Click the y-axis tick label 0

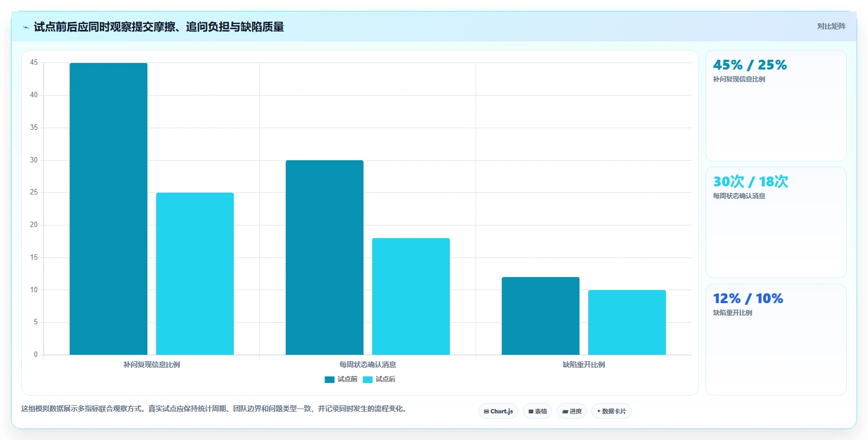(x=36, y=355)
